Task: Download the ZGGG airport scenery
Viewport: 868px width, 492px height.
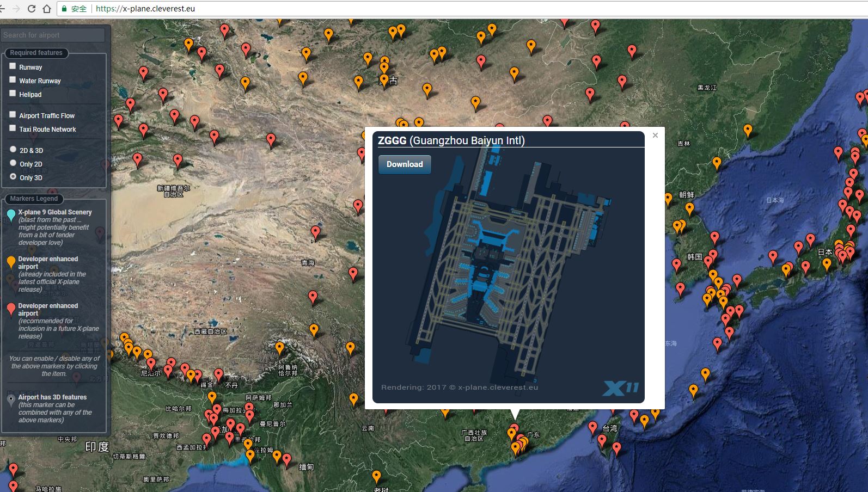Action: point(405,164)
